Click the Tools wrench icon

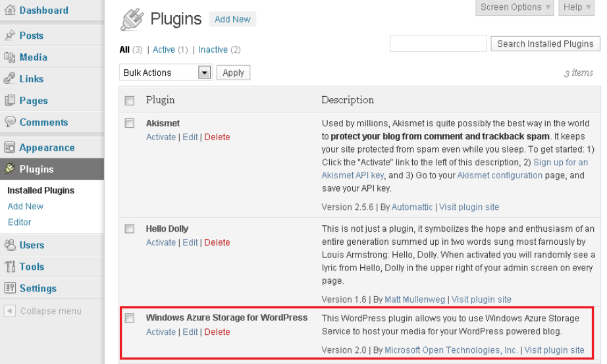(9, 267)
